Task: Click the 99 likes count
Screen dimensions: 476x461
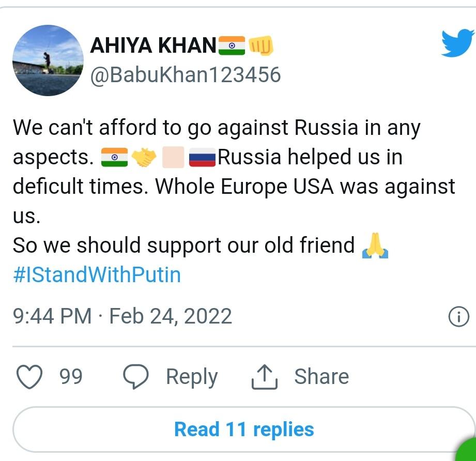Action: click(71, 377)
